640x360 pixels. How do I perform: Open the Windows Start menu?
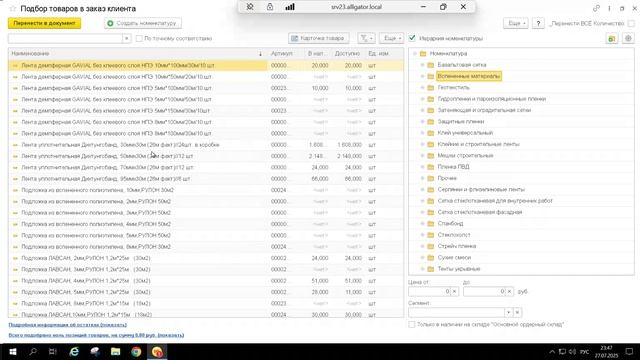pyautogui.click(x=13, y=351)
